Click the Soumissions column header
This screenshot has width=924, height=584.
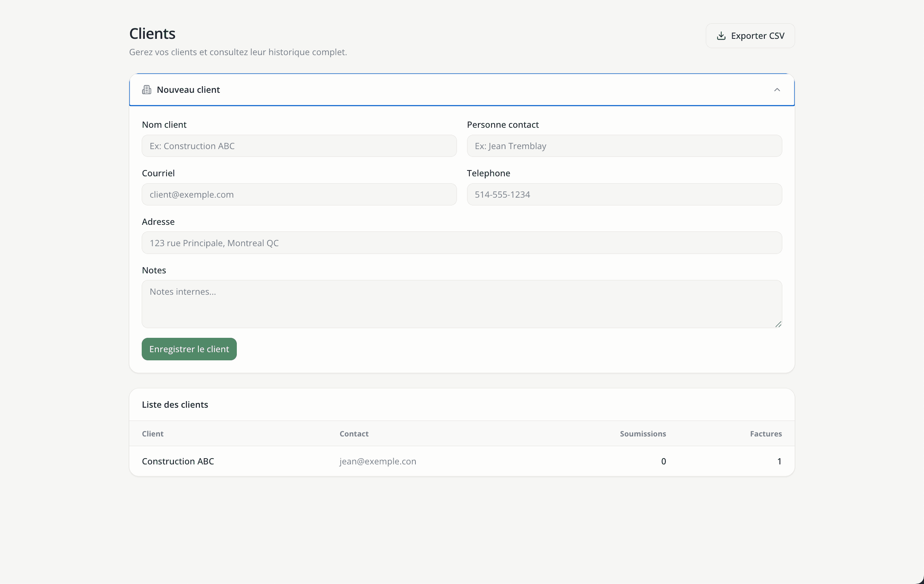643,434
